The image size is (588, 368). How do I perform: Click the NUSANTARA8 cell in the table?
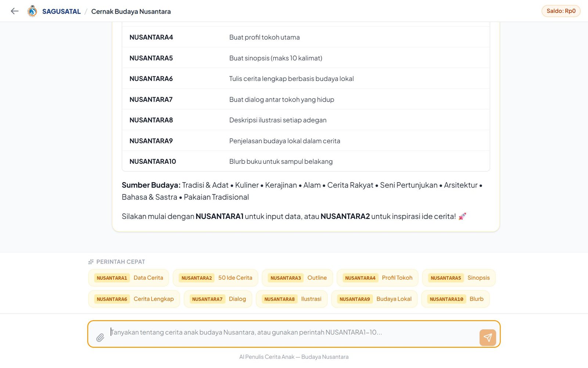[151, 120]
